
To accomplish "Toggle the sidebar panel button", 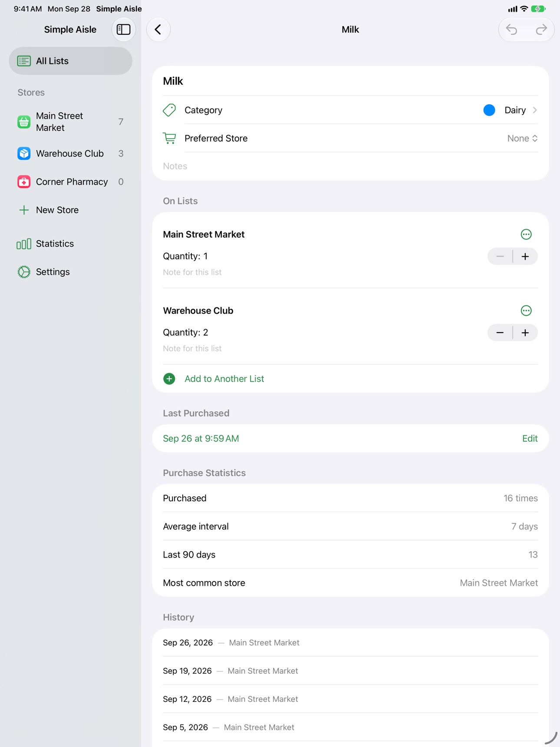I will point(124,30).
